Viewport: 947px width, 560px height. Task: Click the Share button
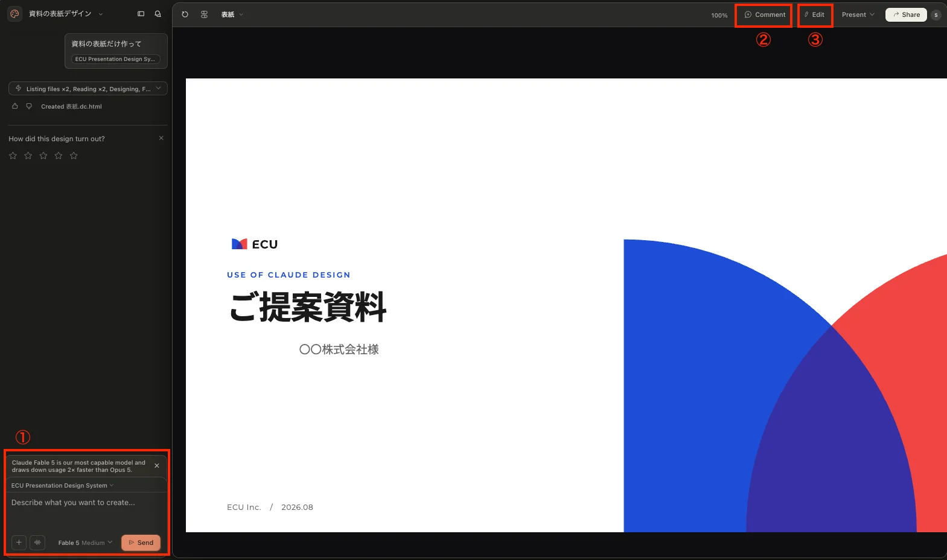click(x=906, y=14)
